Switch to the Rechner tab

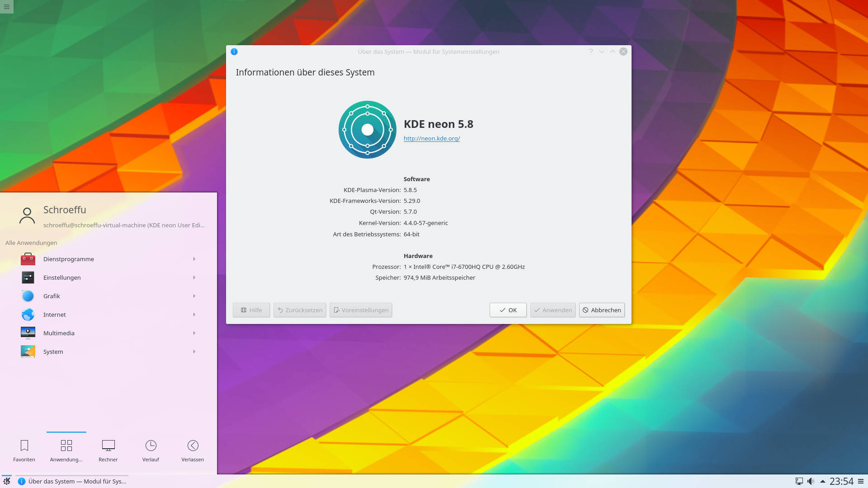coord(108,451)
